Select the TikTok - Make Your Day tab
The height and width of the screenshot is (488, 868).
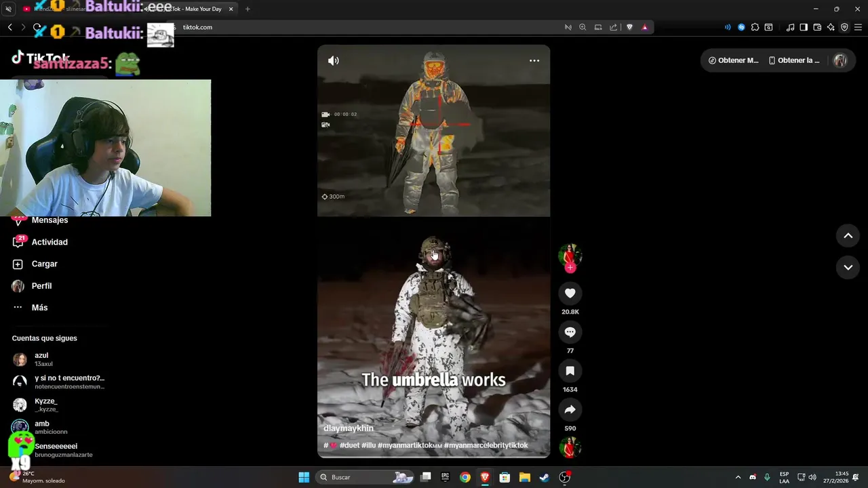190,9
